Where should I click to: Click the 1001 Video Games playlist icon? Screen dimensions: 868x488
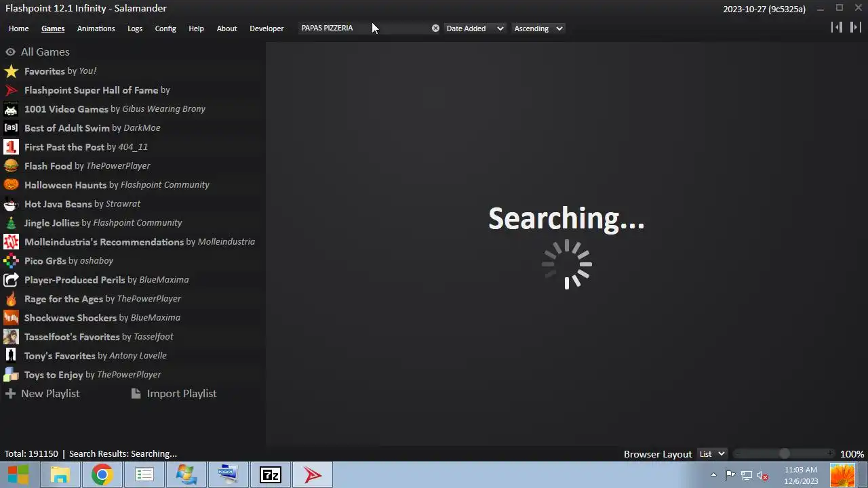point(11,109)
